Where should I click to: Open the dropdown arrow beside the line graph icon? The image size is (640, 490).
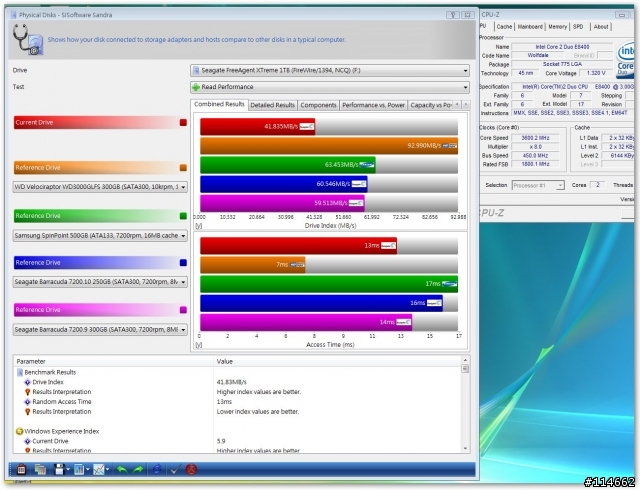pyautogui.click(x=107, y=470)
